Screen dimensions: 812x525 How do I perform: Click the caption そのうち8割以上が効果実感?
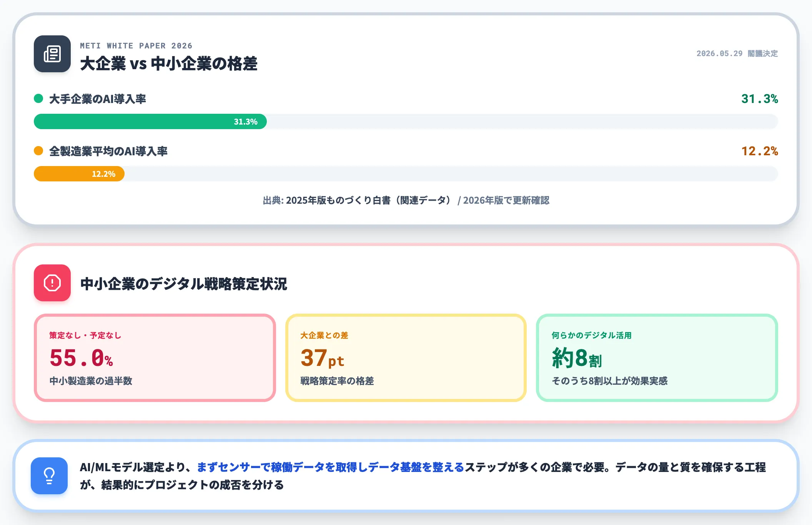pyautogui.click(x=609, y=381)
